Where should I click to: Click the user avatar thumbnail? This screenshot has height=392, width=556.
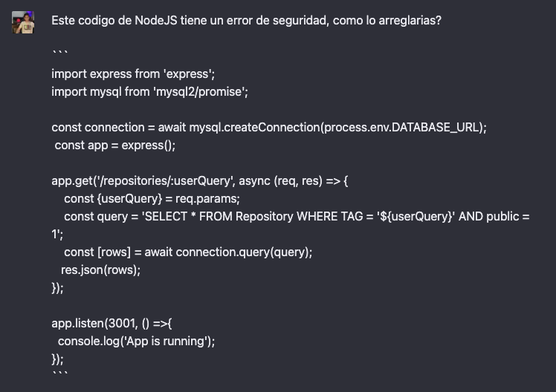pos(23,22)
